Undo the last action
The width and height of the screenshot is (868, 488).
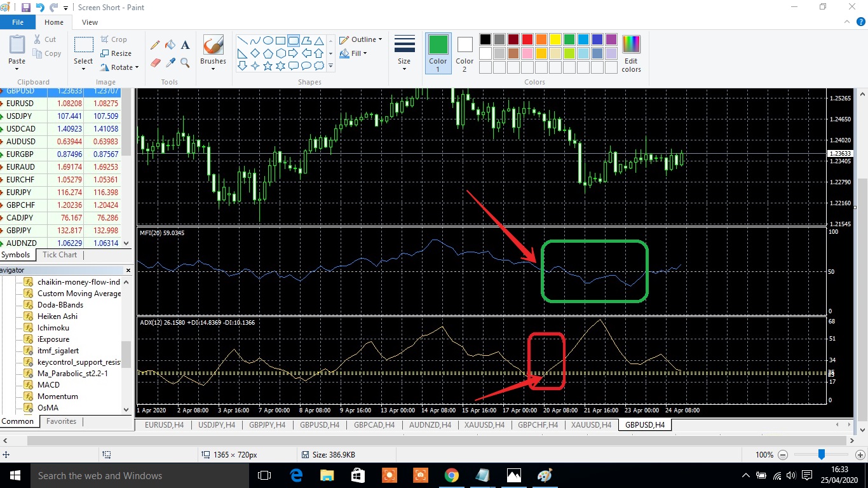[39, 8]
